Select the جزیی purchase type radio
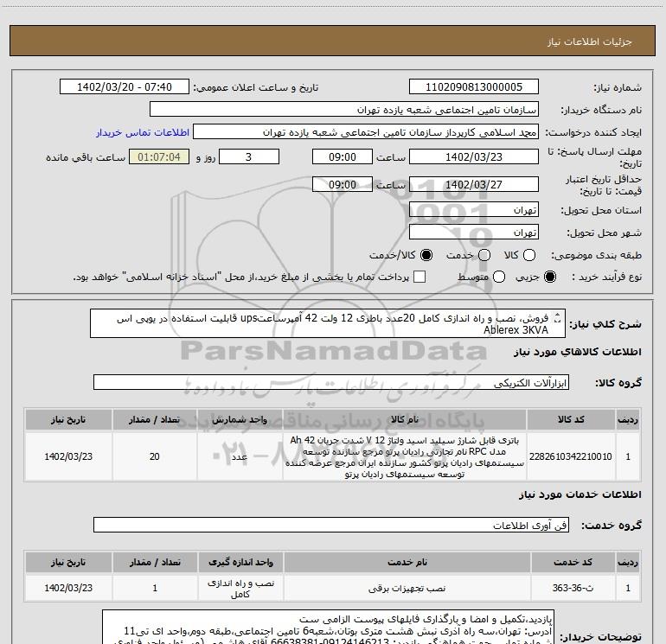666x644 pixels. pos(550,277)
